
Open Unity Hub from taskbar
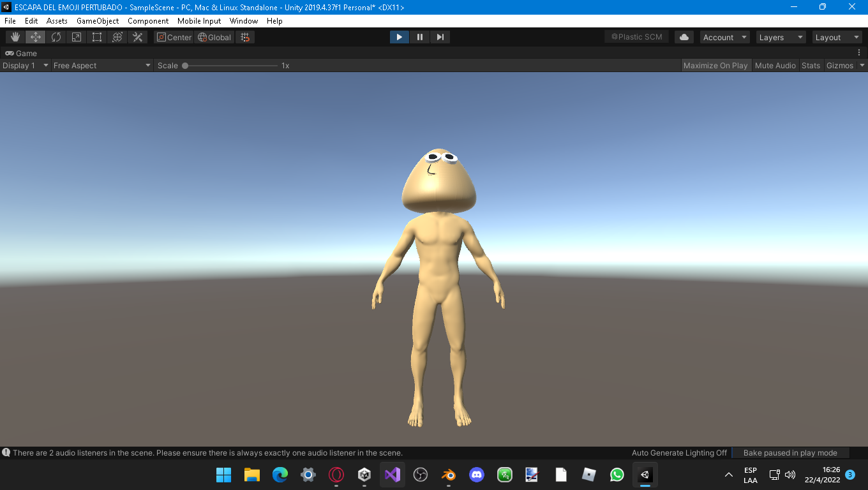pos(364,475)
